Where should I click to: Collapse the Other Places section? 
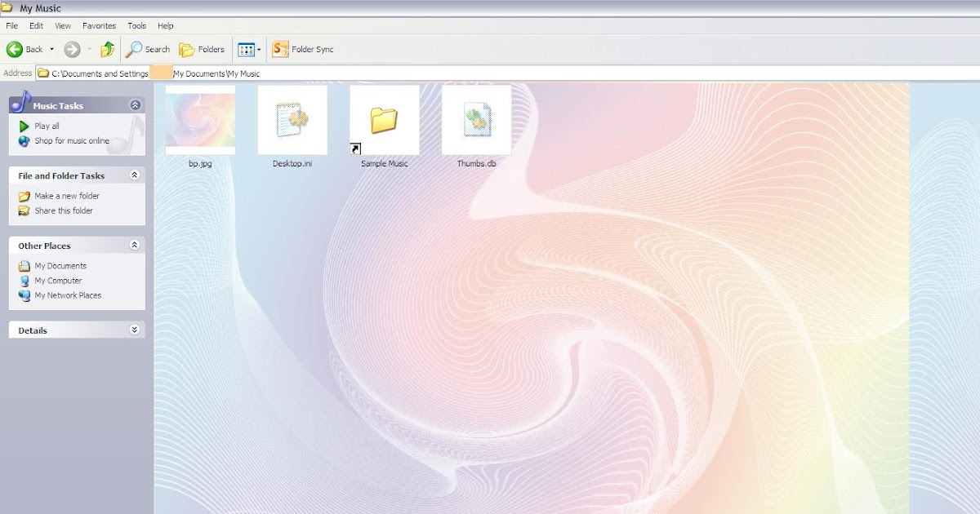(x=134, y=245)
